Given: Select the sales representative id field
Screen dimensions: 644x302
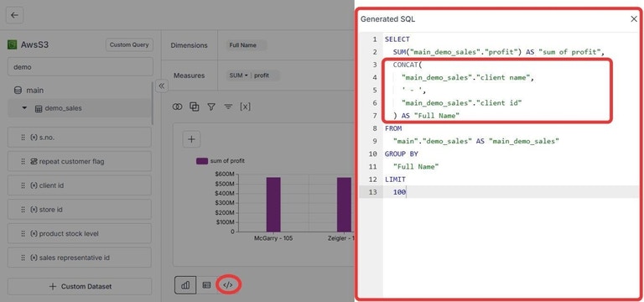Looking at the screenshot, I should pyautogui.click(x=80, y=258).
